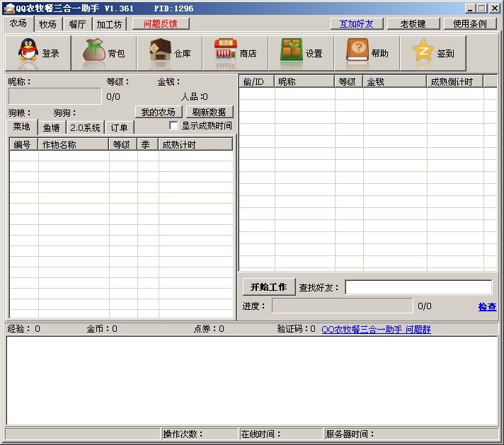Screen dimensions: 504x445
Task: Click the 服务器时间 status bar entry
Action: tap(411, 434)
